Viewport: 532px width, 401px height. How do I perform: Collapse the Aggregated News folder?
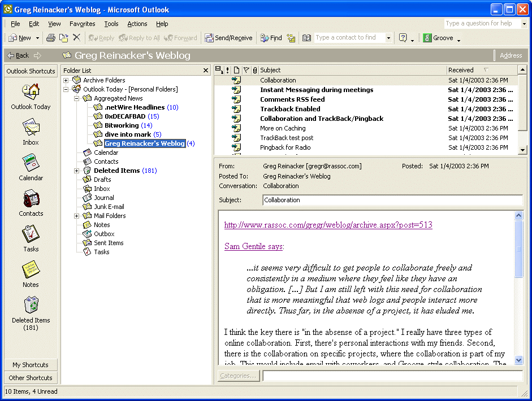[77, 98]
